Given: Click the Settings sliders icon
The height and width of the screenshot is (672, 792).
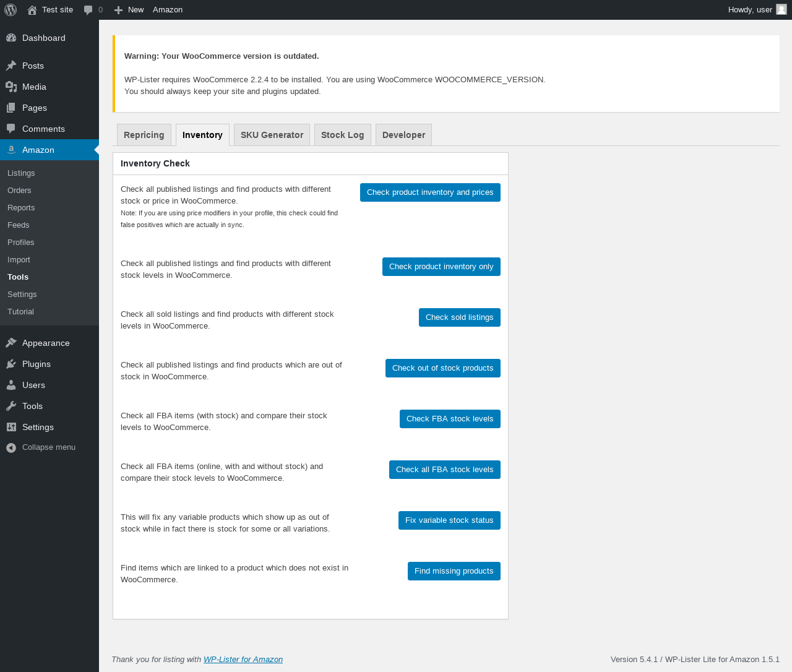Looking at the screenshot, I should [x=11, y=427].
